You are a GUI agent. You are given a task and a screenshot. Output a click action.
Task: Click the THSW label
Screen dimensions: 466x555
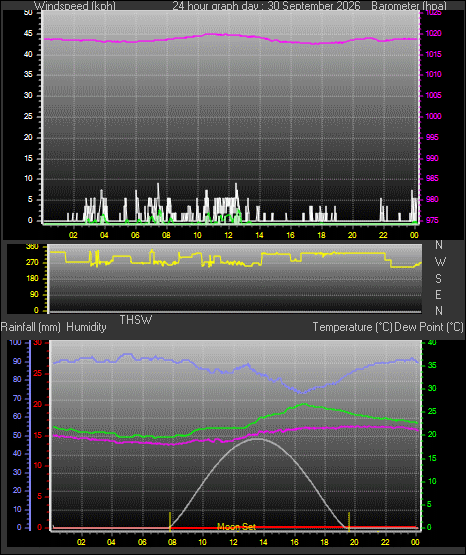(x=136, y=320)
